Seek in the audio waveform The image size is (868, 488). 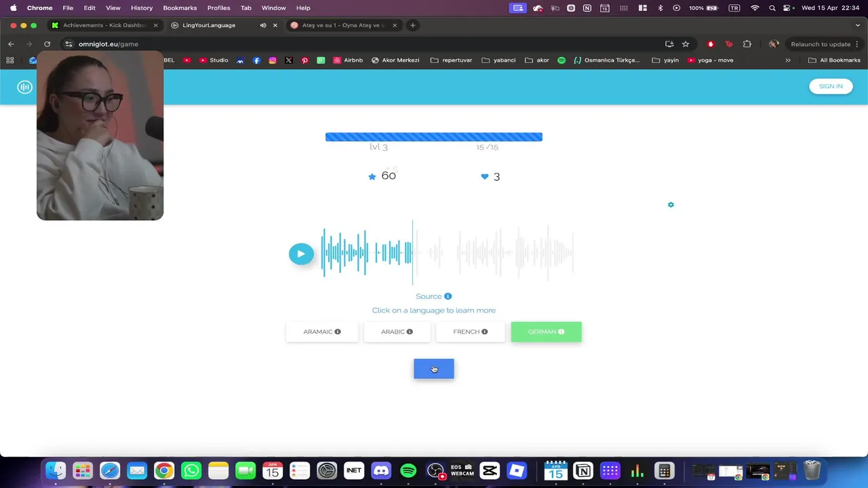point(448,253)
